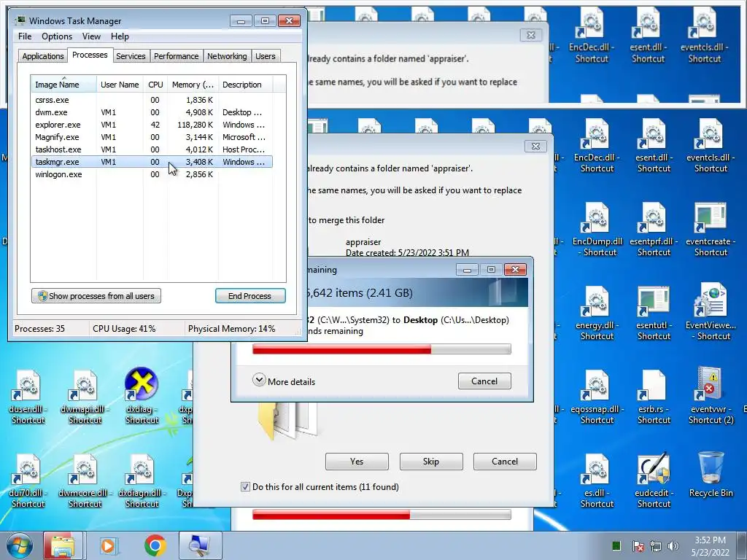
Task: Open the Recycle Bin icon
Action: [x=711, y=474]
